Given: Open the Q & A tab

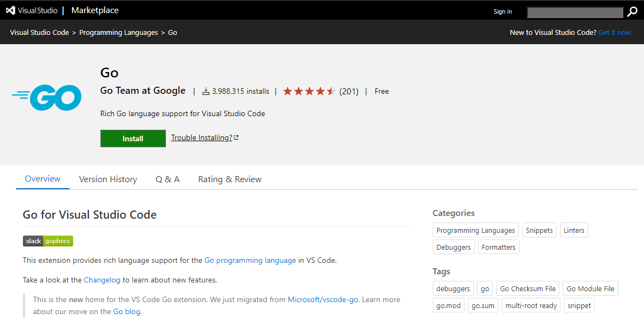Looking at the screenshot, I should click(x=168, y=179).
